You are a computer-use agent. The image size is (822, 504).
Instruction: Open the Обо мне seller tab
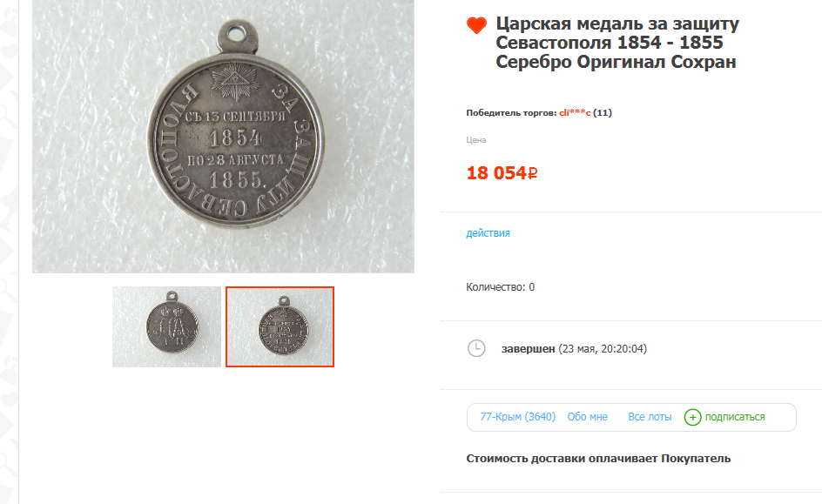(587, 417)
